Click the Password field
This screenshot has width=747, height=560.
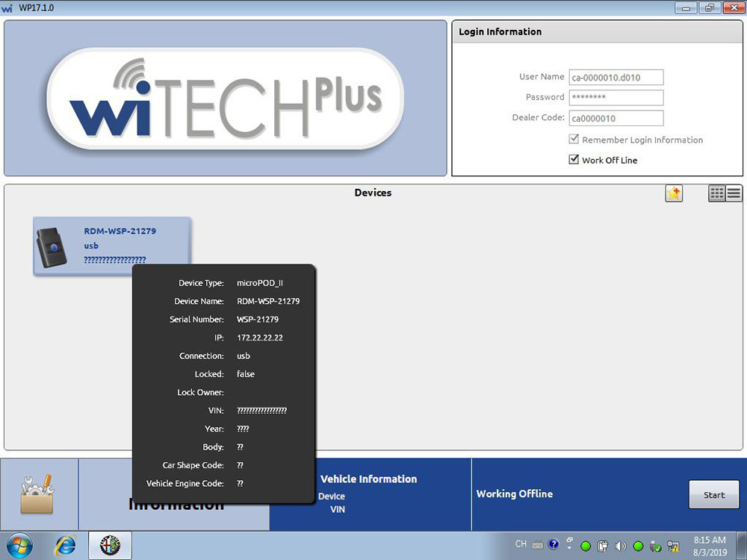click(616, 98)
